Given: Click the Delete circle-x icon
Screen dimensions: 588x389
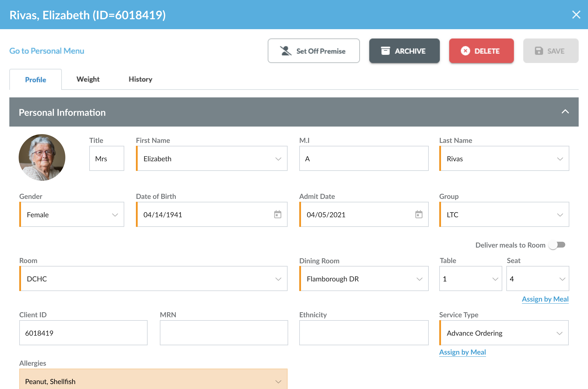Looking at the screenshot, I should [x=465, y=51].
